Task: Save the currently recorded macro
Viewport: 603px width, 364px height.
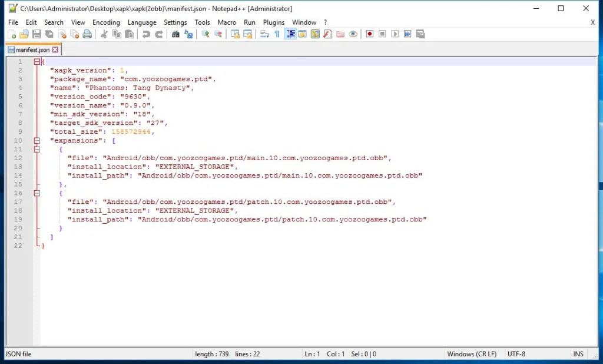Action: (420, 34)
